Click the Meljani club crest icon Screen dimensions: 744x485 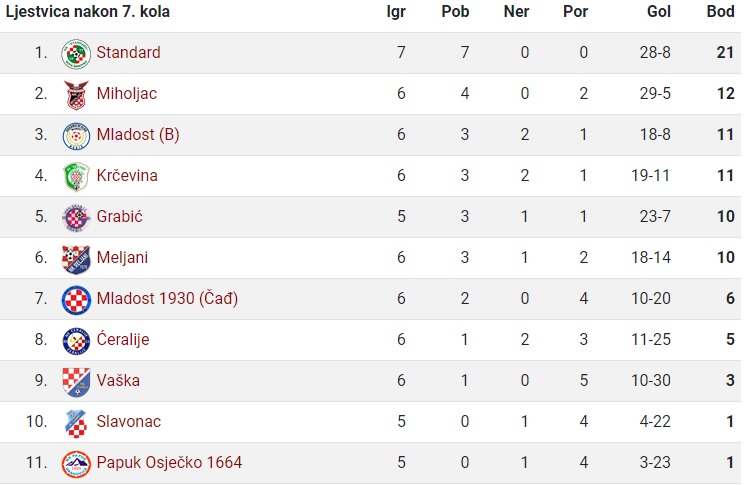[76, 259]
